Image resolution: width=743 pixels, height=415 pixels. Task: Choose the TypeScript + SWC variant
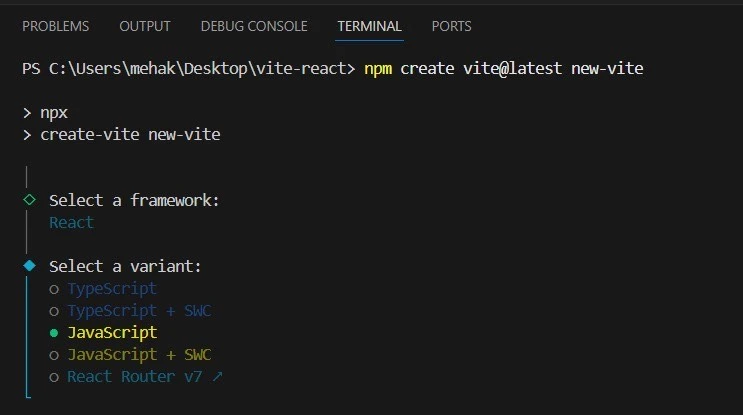pyautogui.click(x=130, y=311)
